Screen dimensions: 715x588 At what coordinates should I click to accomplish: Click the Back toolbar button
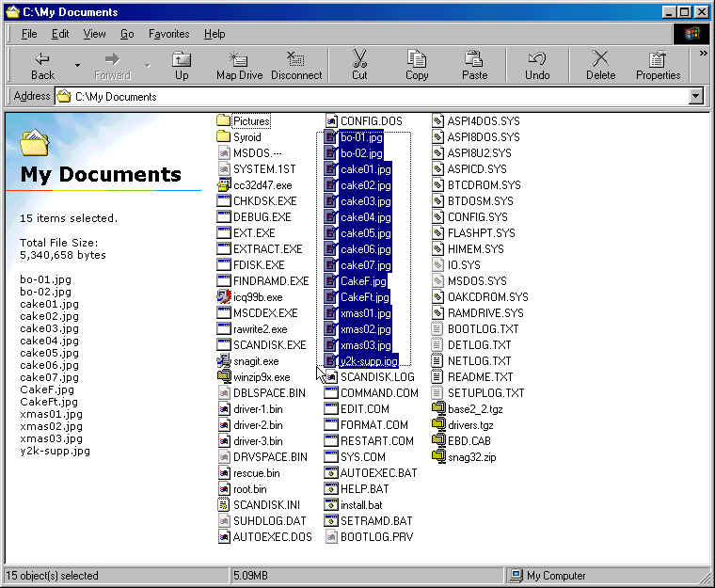tap(42, 65)
